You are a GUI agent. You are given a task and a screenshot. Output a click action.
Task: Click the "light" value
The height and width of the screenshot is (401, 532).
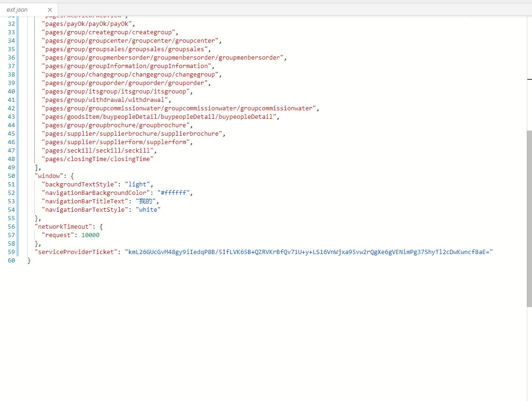coord(137,185)
